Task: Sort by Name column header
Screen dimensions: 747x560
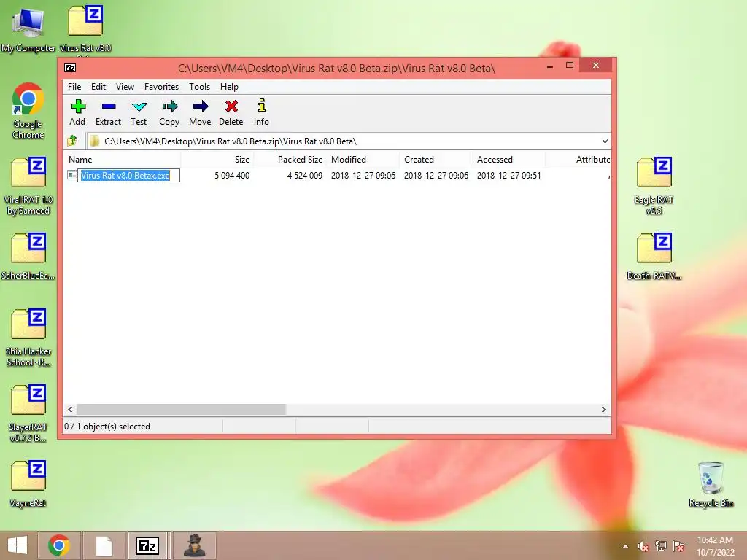Action: point(122,160)
